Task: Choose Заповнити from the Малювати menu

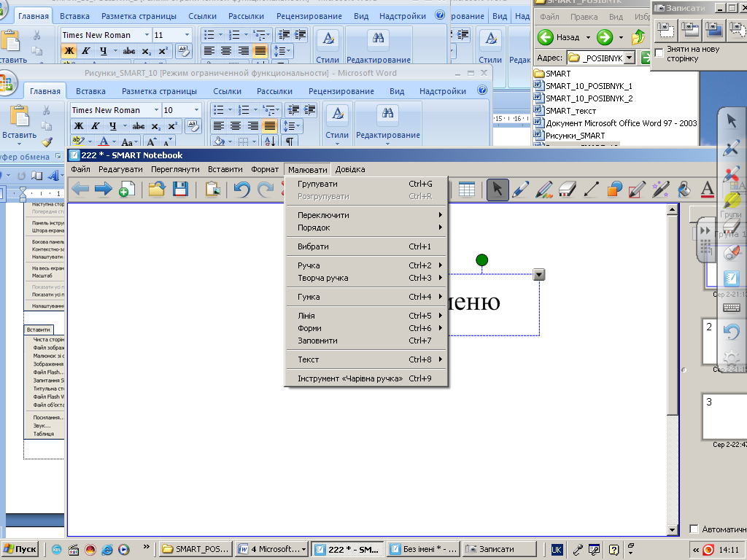Action: tap(368, 341)
